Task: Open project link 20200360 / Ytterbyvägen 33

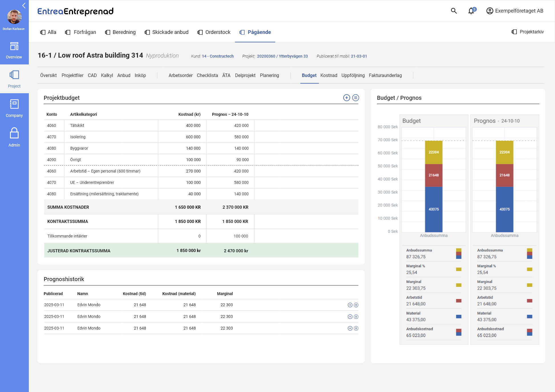Action: [282, 56]
